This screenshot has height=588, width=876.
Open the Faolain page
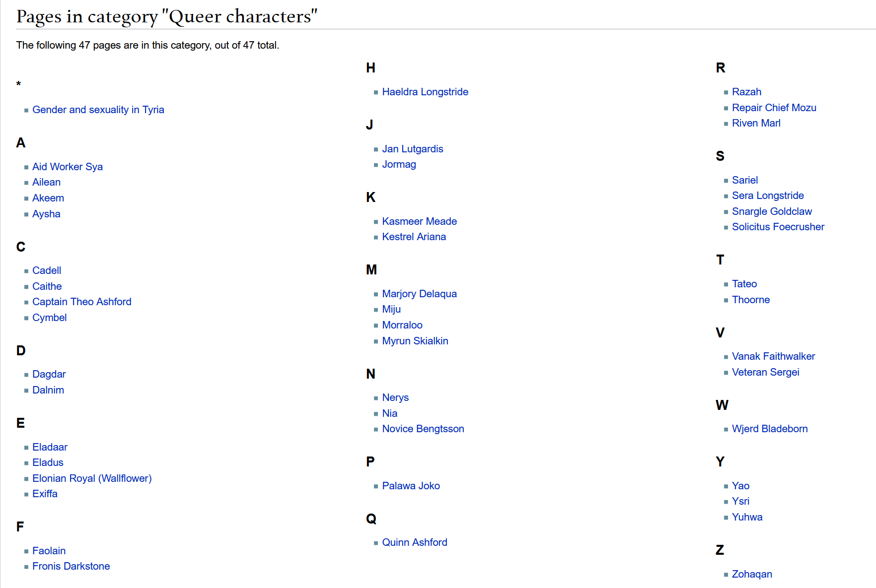49,551
